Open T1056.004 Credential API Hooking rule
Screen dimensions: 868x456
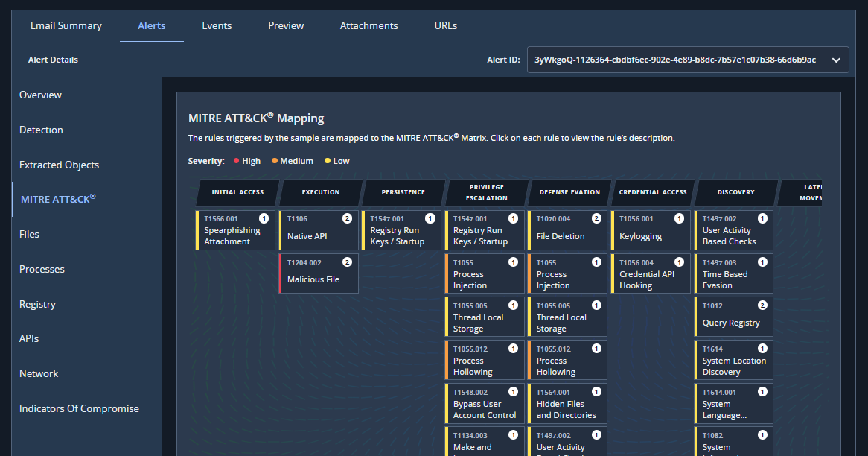click(x=651, y=273)
